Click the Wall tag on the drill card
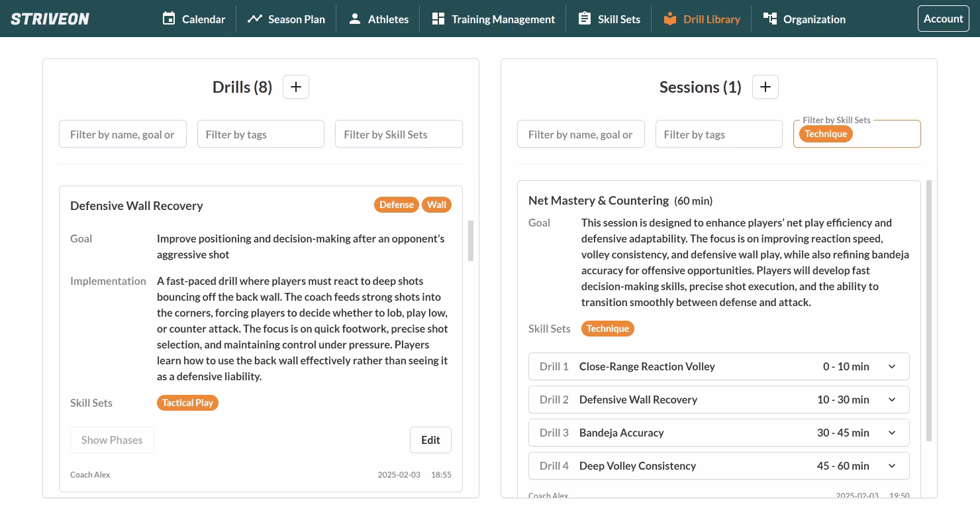The height and width of the screenshot is (530, 980). [x=436, y=205]
